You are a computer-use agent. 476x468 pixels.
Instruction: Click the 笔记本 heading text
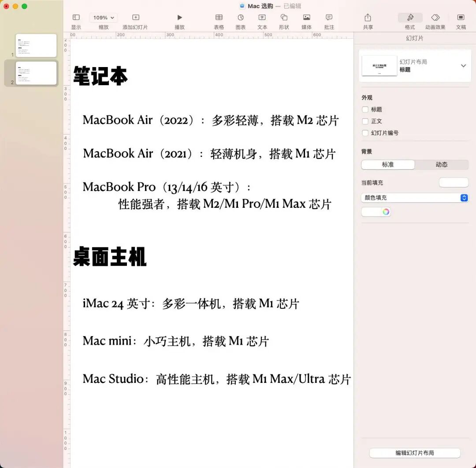coord(100,76)
